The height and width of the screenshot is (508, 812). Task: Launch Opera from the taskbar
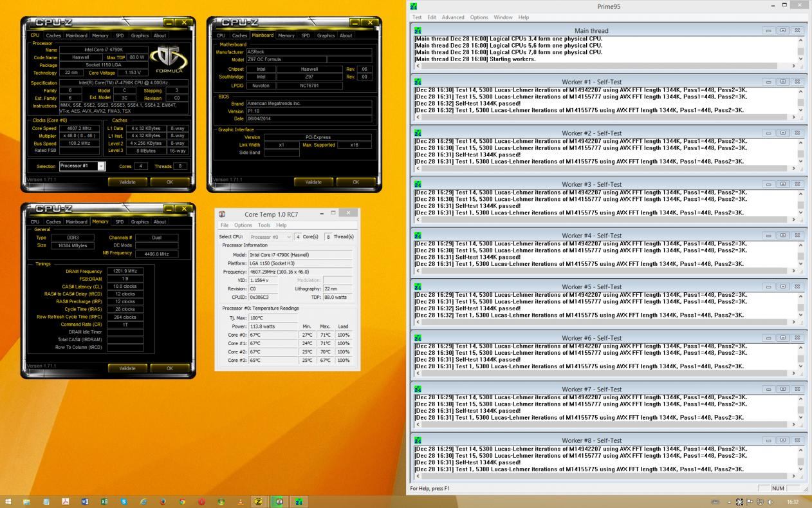coord(201,502)
